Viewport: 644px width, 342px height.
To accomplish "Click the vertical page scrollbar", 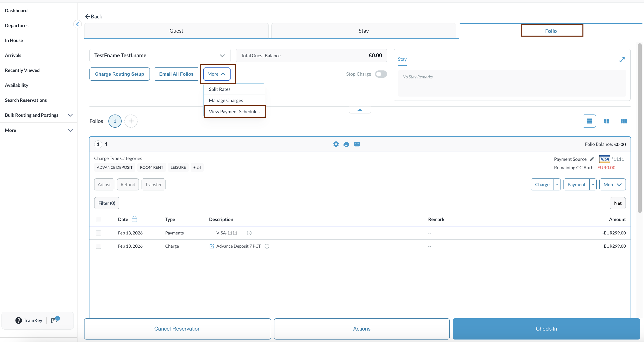I will pyautogui.click(x=640, y=127).
